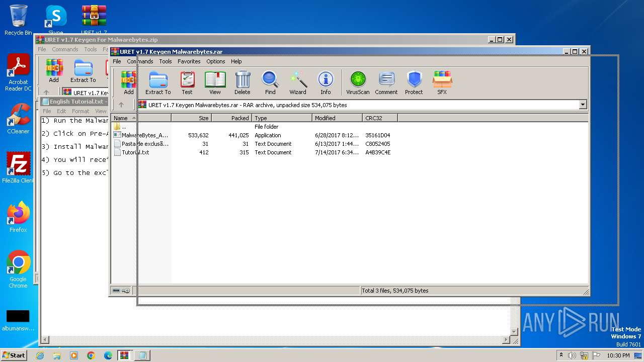Open Windows Explorer folder in taskbar

click(57, 355)
